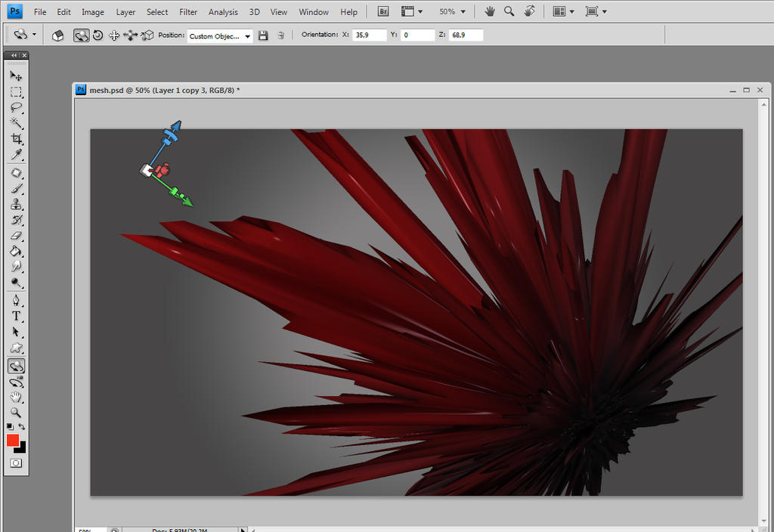The height and width of the screenshot is (532, 774).
Task: Select the Path Selection tool
Action: [x=16, y=332]
